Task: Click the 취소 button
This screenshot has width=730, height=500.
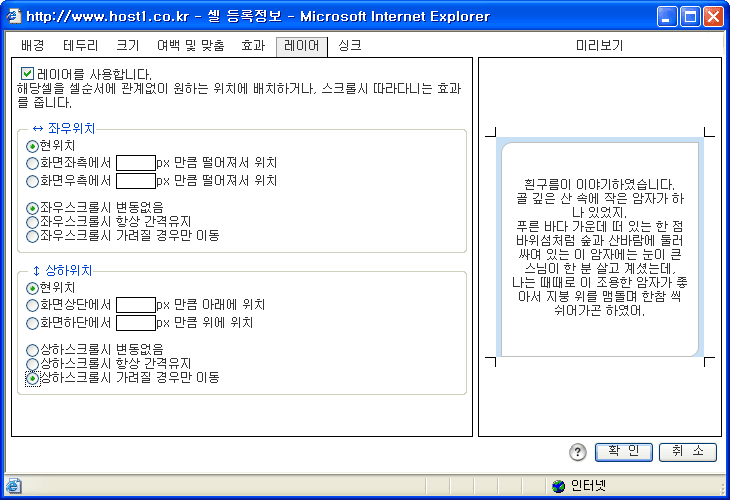Action: coord(687,452)
